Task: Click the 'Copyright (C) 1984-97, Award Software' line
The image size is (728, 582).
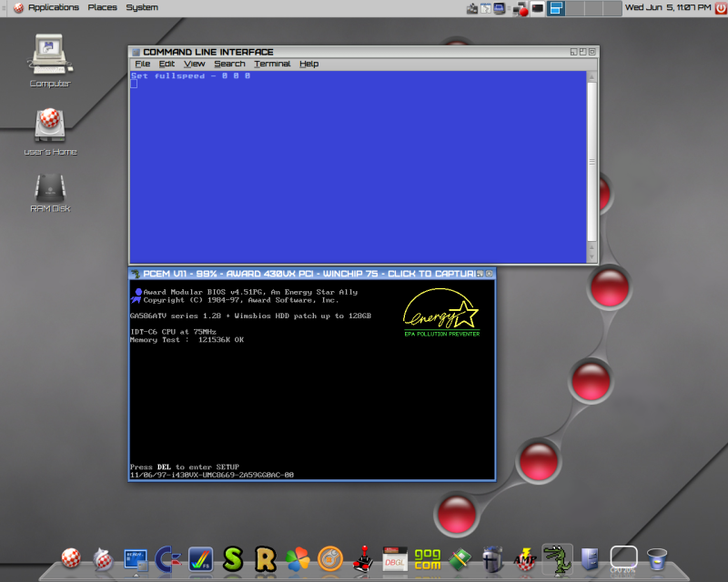Action: coord(241,300)
